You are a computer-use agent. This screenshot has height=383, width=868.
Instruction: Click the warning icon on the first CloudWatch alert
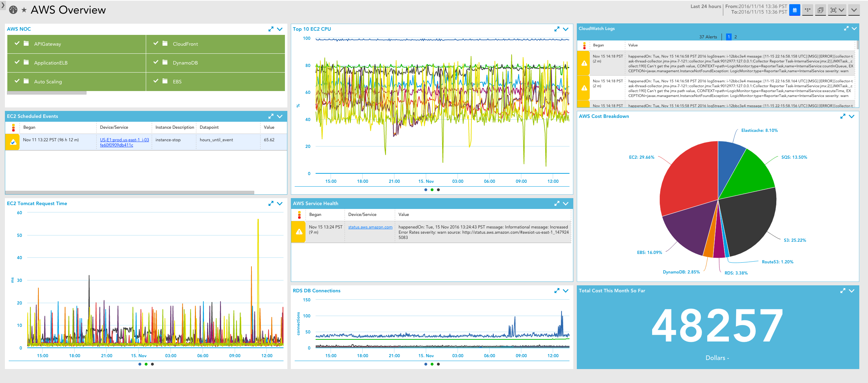click(x=584, y=63)
